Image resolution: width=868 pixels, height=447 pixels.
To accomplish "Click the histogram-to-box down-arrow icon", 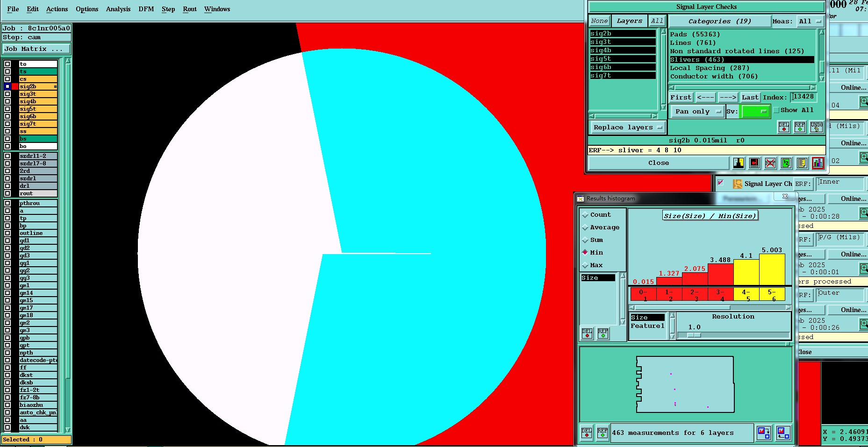I will pos(764,433).
